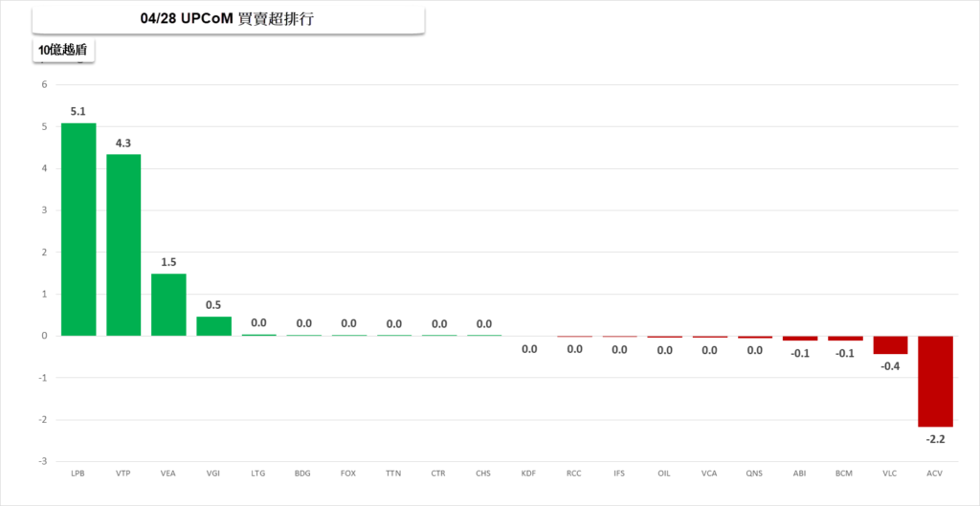Click the -0.4 data label
The height and width of the screenshot is (506, 980).
890,366
